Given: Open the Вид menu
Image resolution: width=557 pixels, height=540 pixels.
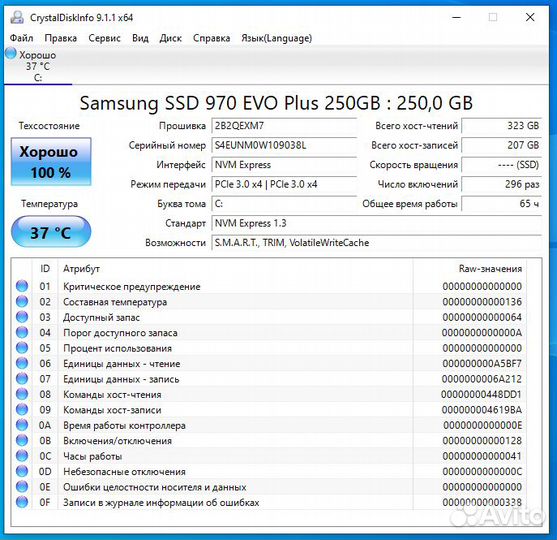Looking at the screenshot, I should (x=140, y=38).
